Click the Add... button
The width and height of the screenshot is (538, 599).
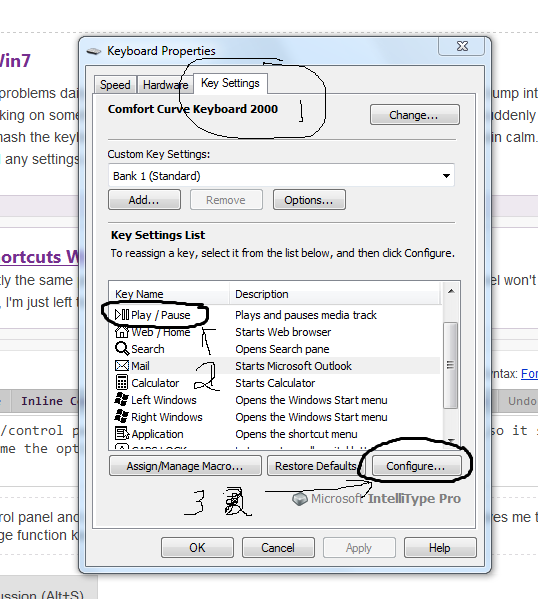pos(144,200)
